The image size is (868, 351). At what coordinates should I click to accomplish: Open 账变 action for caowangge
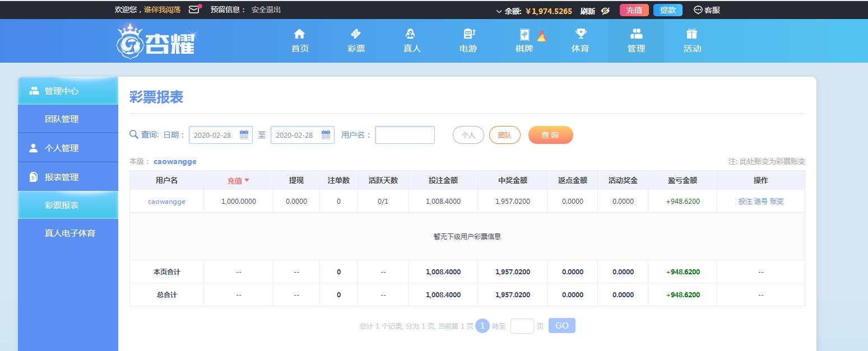click(777, 202)
